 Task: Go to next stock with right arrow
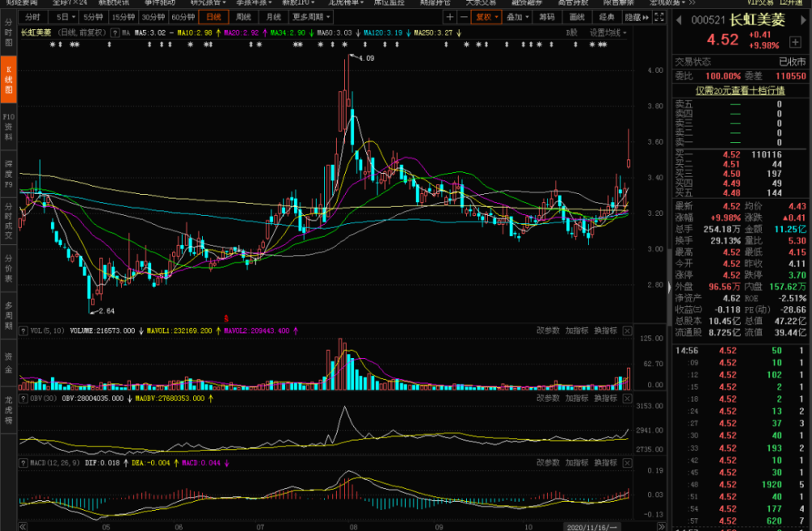[803, 20]
